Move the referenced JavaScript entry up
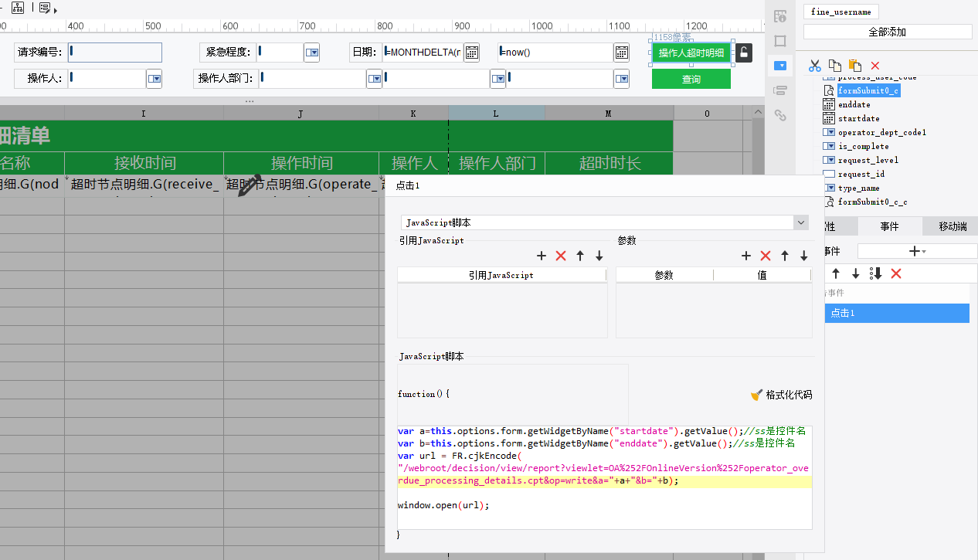The height and width of the screenshot is (560, 978). [580, 256]
